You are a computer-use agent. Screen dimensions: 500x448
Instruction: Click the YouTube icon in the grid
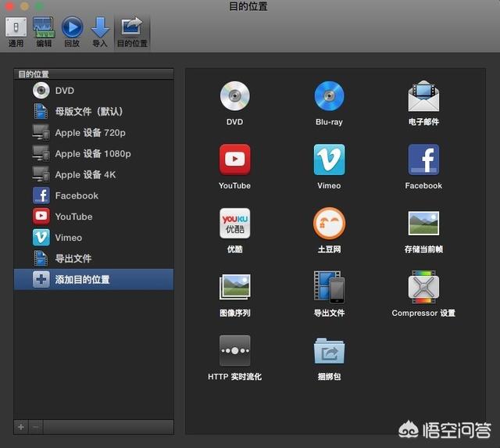234,159
